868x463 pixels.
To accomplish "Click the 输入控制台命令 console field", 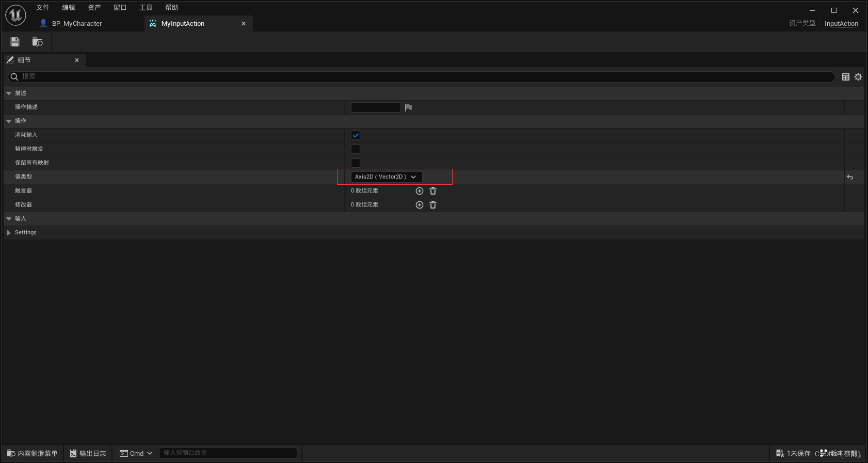I will click(228, 453).
